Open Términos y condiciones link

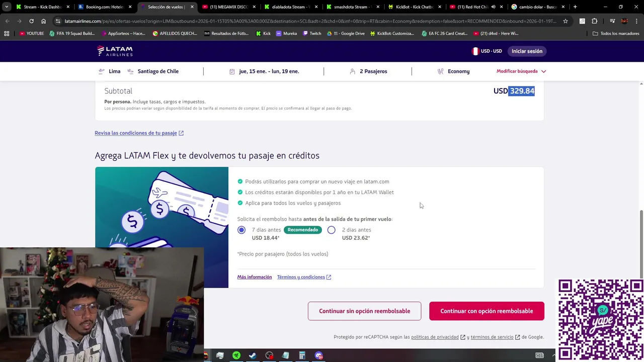pos(301,277)
